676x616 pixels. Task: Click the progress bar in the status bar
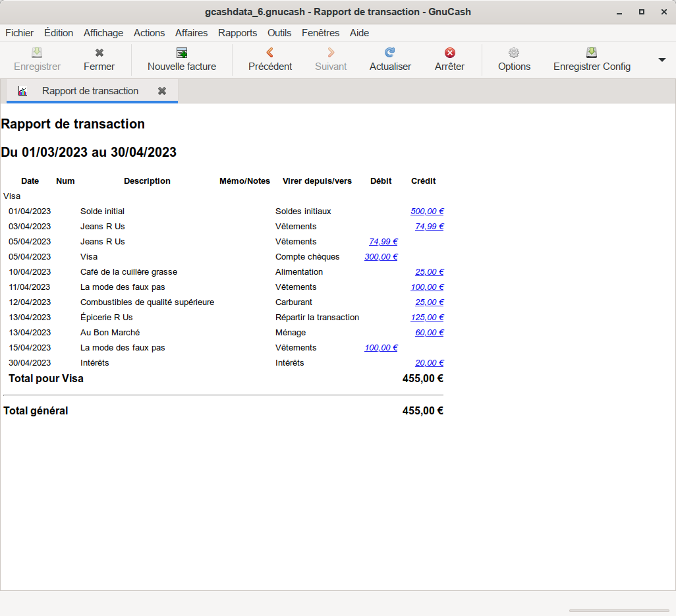tap(619, 611)
